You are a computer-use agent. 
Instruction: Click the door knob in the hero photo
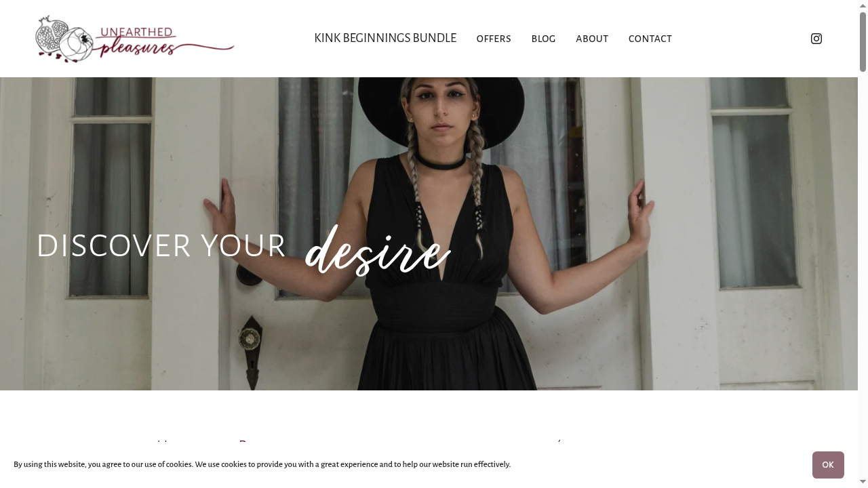(x=250, y=338)
